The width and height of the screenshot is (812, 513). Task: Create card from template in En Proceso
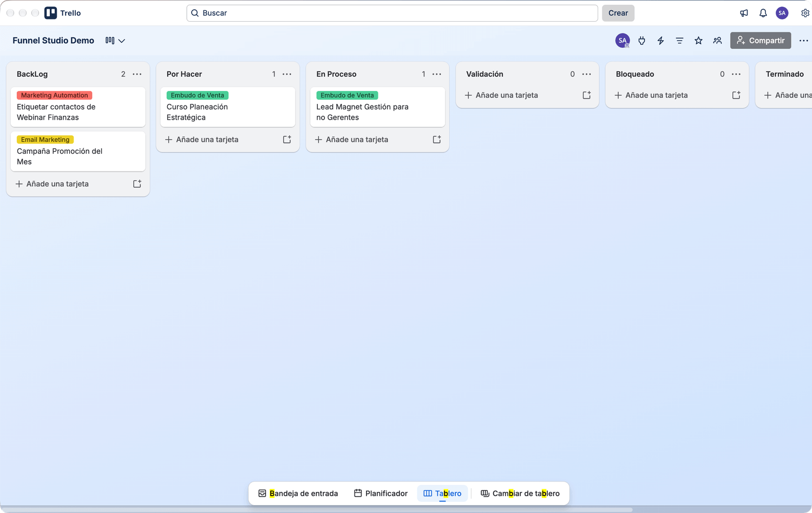(437, 140)
